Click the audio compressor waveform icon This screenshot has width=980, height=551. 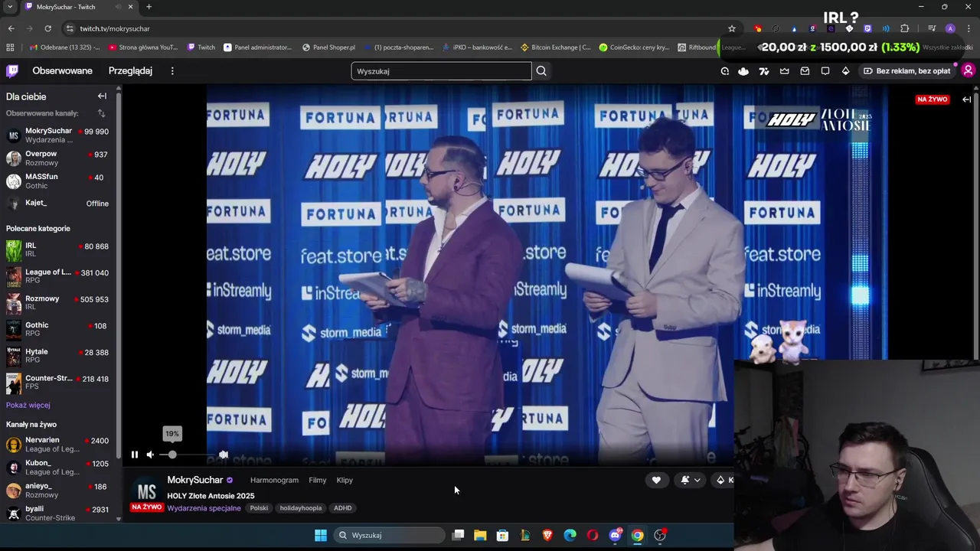tap(224, 455)
